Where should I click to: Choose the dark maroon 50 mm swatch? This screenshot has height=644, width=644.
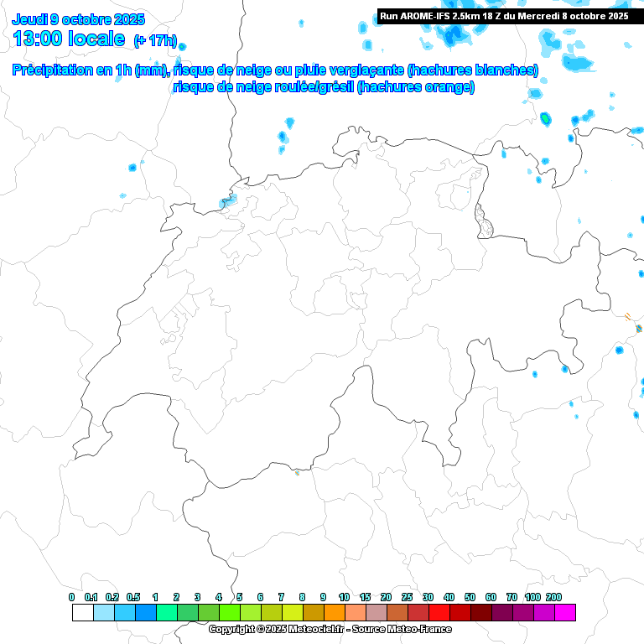point(480,613)
